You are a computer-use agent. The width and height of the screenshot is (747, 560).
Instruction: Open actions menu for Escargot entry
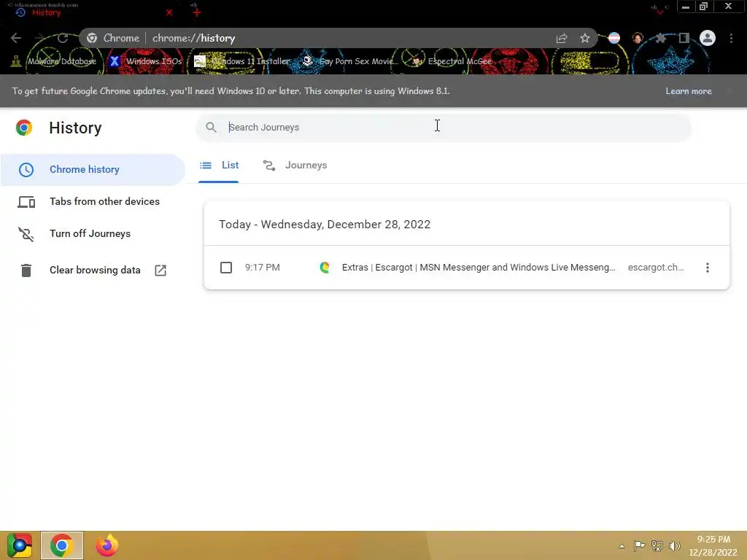(708, 267)
